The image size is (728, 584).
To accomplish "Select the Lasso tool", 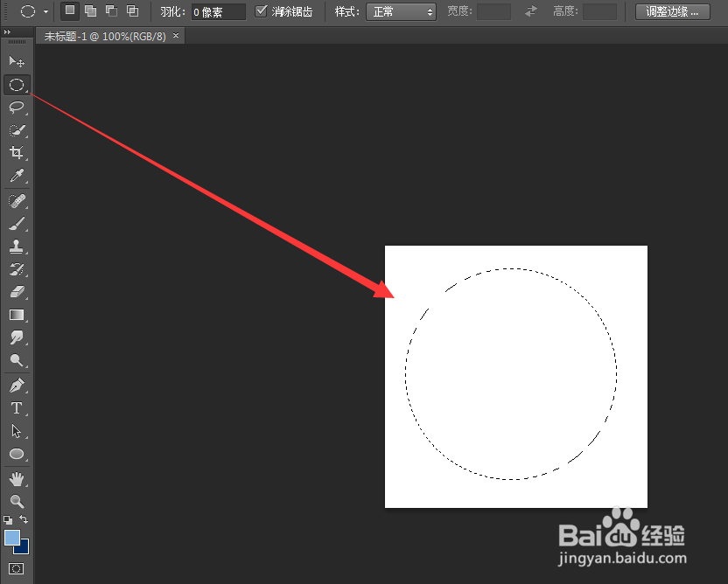I will click(17, 108).
